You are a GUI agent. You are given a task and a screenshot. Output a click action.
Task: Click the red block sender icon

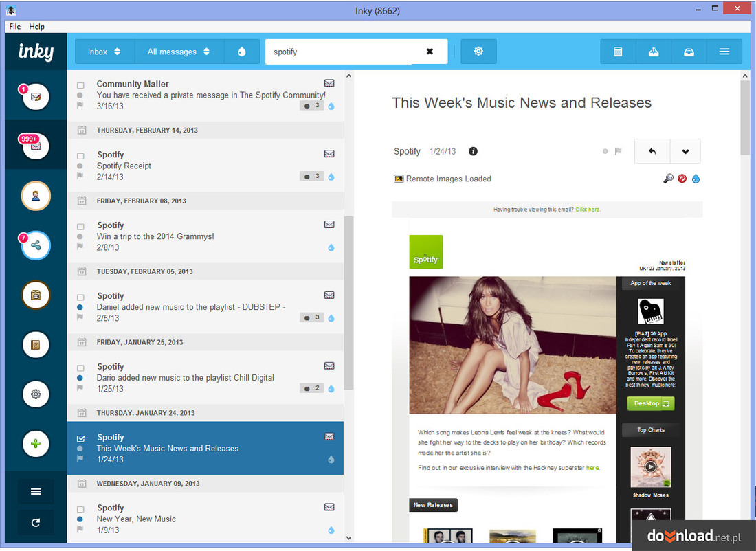pyautogui.click(x=682, y=179)
